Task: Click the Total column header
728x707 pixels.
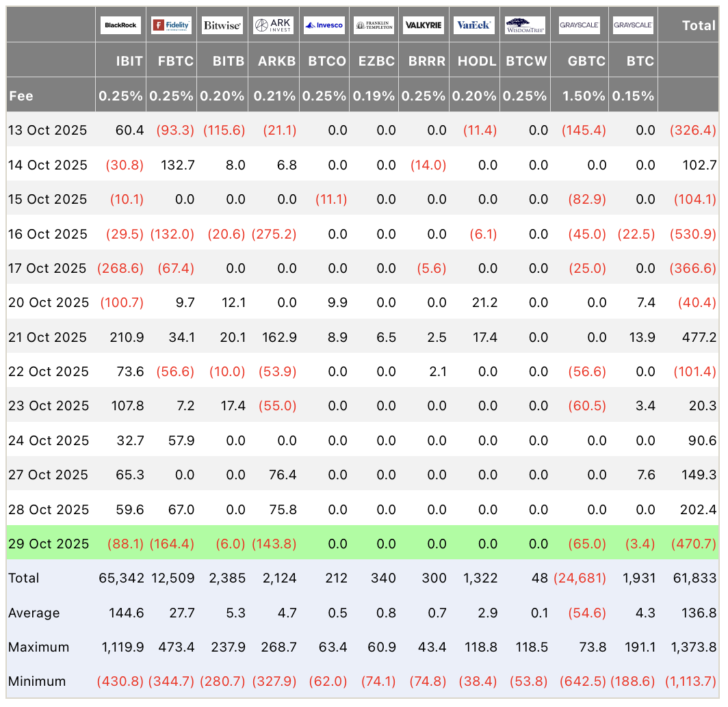Action: [698, 25]
